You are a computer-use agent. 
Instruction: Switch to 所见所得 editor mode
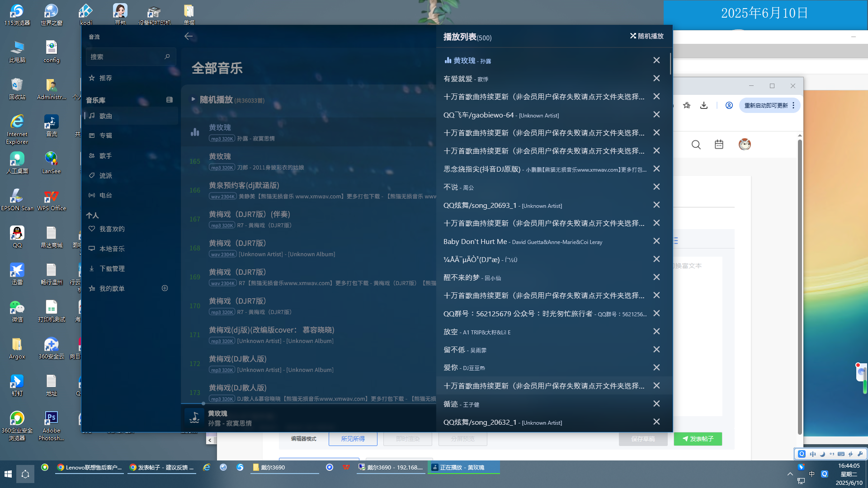(x=353, y=439)
